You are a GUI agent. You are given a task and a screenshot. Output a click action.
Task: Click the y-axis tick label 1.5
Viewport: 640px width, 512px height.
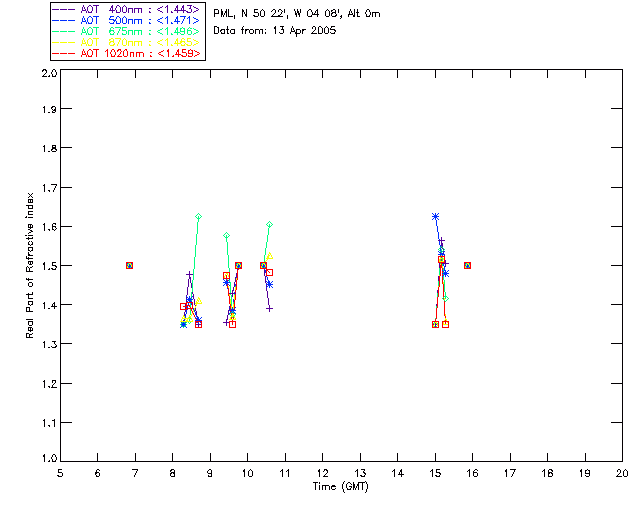(49, 266)
